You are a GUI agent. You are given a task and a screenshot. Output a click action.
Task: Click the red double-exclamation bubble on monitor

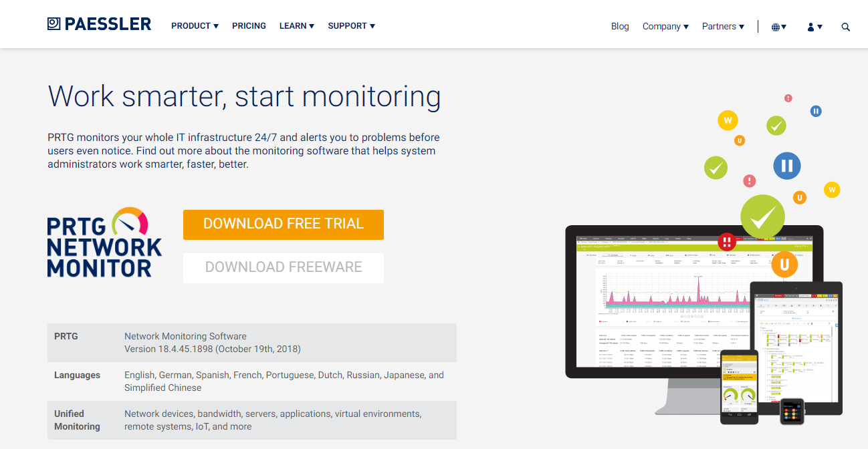[727, 242]
